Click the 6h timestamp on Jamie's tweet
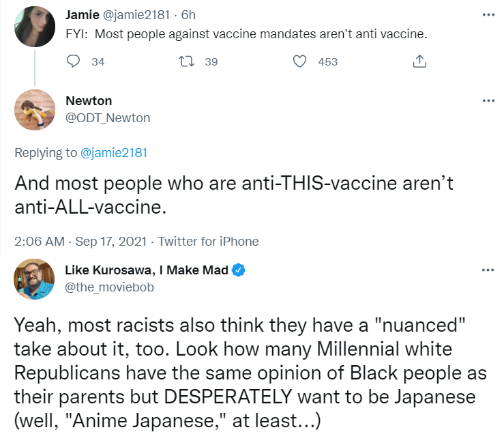Image resolution: width=504 pixels, height=445 pixels. [188, 14]
